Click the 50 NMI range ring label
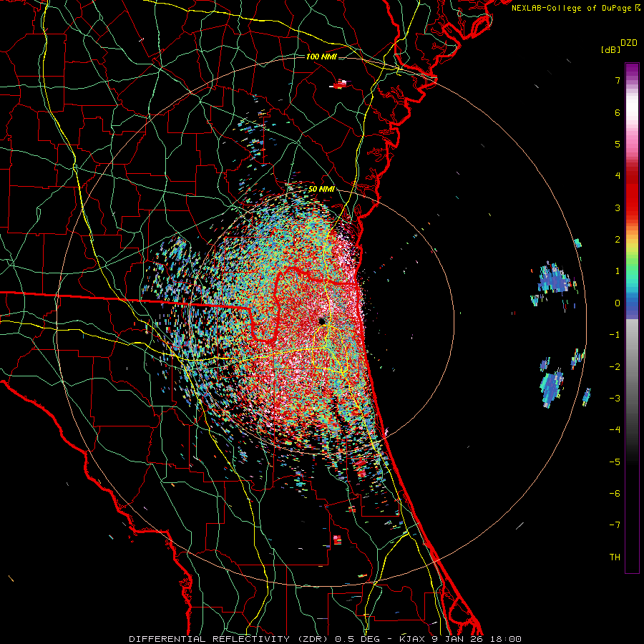The height and width of the screenshot is (644, 644). click(321, 189)
